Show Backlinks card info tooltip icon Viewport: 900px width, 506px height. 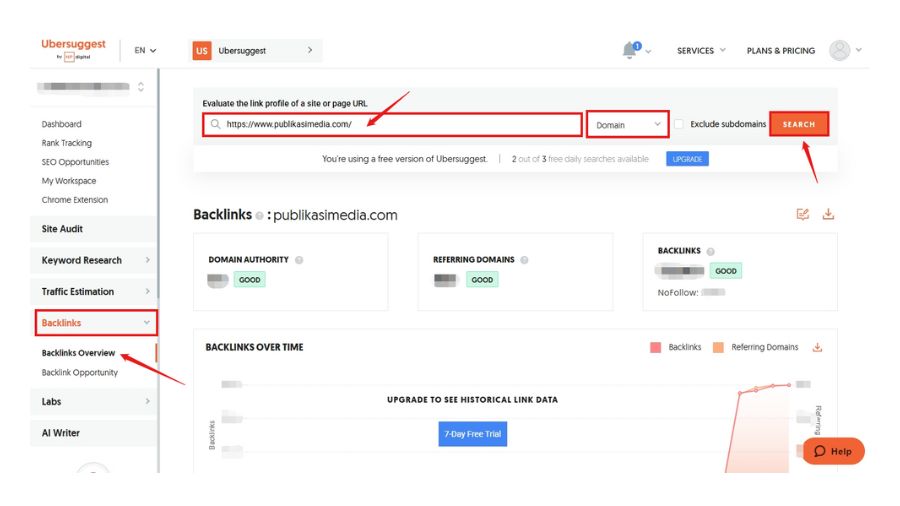(x=711, y=251)
